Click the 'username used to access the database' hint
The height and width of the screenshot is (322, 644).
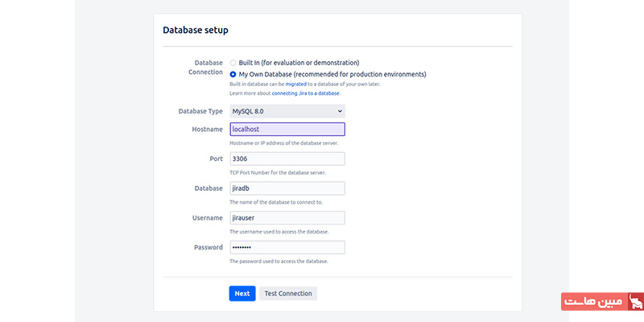click(279, 232)
